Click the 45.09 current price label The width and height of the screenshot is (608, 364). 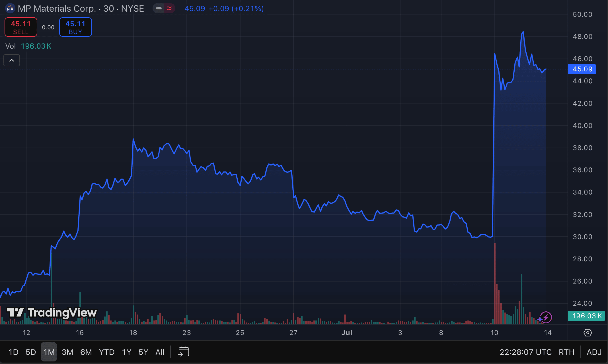click(582, 69)
